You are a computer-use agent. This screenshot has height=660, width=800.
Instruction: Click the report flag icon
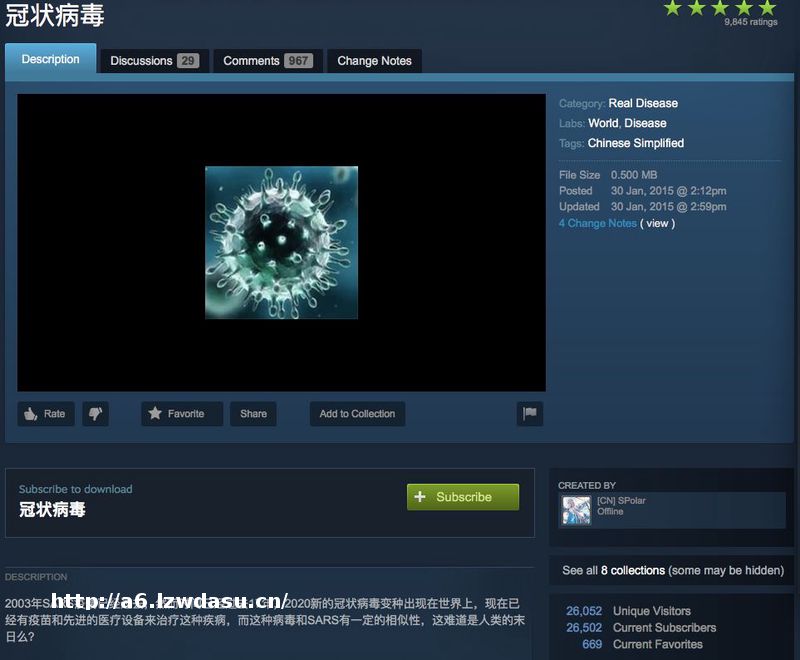[530, 414]
